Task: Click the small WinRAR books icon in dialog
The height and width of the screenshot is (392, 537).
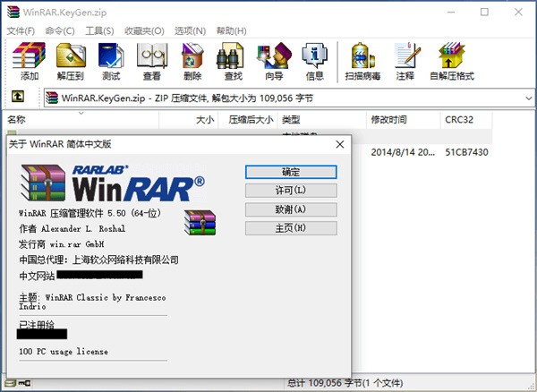Action: pos(200,223)
